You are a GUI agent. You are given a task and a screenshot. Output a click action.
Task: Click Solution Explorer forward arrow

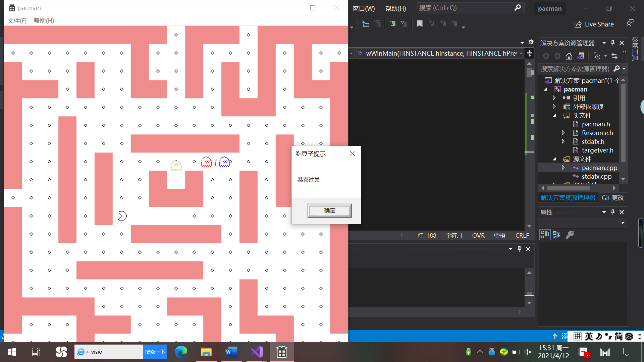tap(557, 56)
